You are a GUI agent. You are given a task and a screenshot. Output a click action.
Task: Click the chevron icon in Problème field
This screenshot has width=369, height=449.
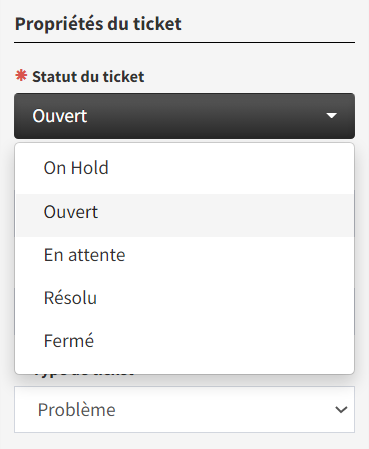click(341, 409)
